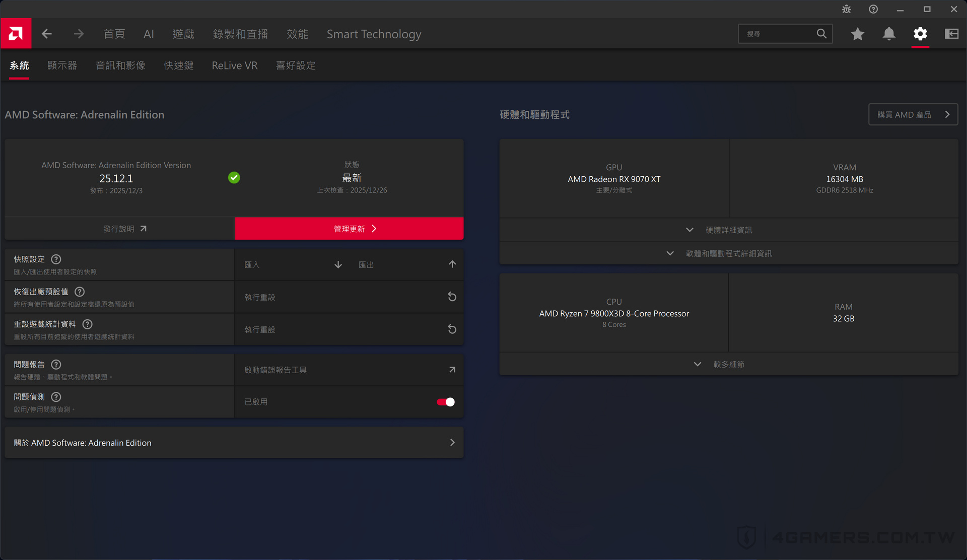Open favorites via the star icon

(x=857, y=34)
